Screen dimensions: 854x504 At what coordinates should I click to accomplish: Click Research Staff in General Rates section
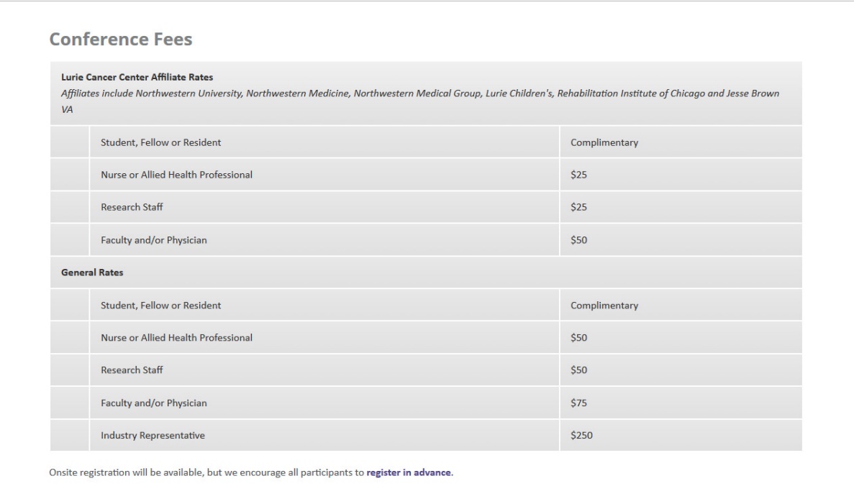(132, 370)
